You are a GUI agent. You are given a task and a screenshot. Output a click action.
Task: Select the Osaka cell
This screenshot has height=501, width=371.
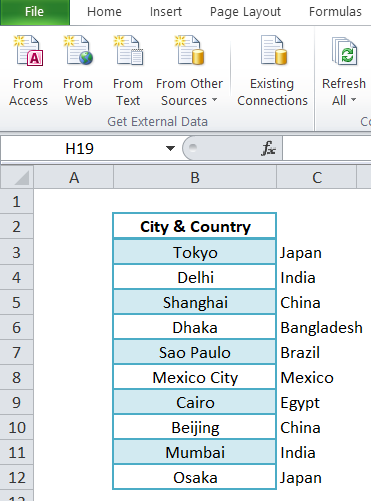coord(195,477)
